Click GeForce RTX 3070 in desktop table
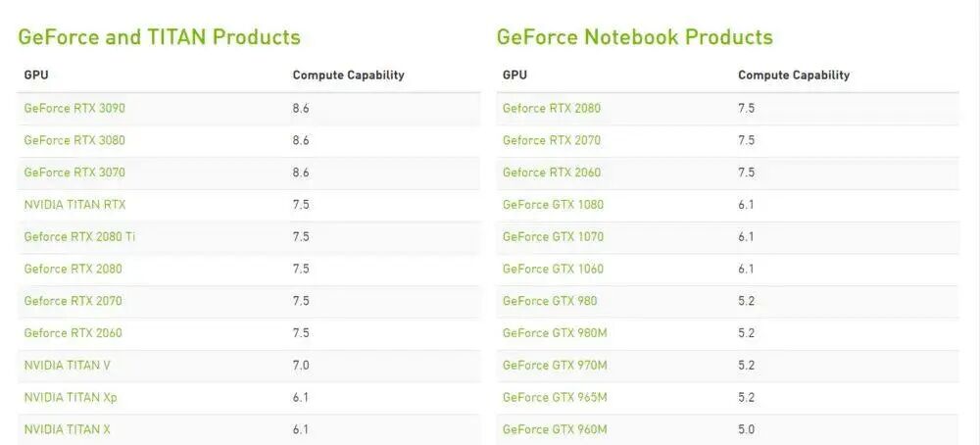980x445 pixels. [x=74, y=172]
